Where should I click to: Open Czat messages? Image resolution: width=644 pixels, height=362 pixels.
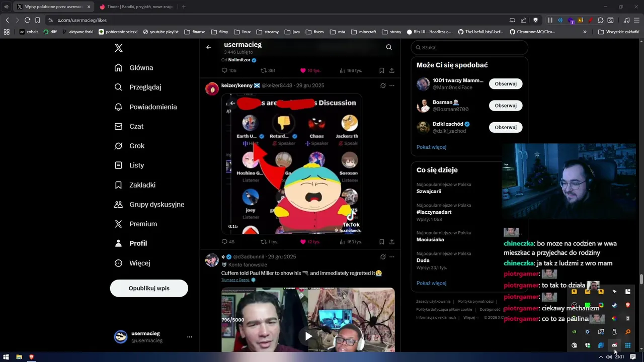point(129,126)
